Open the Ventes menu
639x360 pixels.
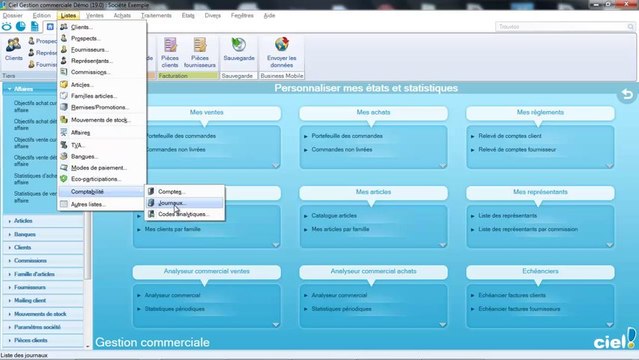coord(95,15)
